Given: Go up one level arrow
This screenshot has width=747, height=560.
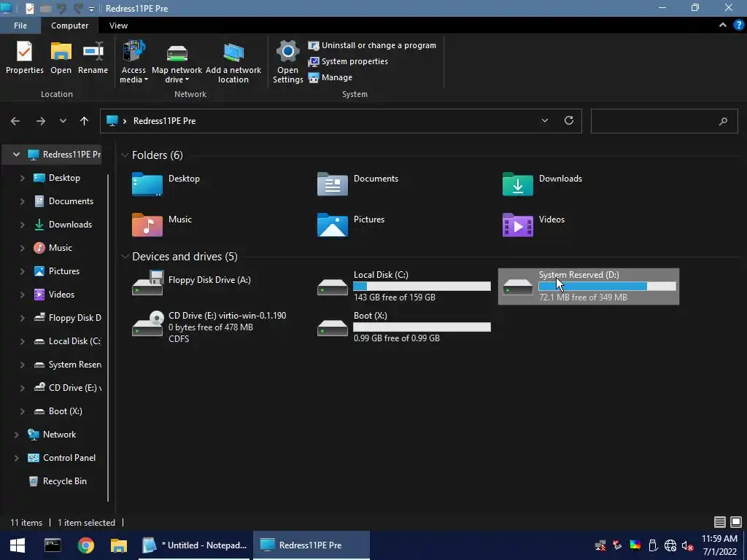Looking at the screenshot, I should tap(85, 121).
